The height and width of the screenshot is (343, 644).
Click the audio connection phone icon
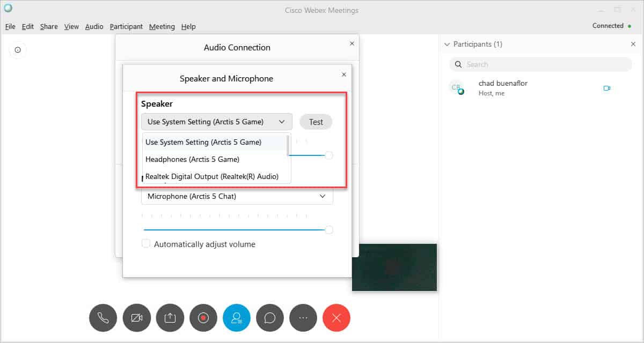103,318
